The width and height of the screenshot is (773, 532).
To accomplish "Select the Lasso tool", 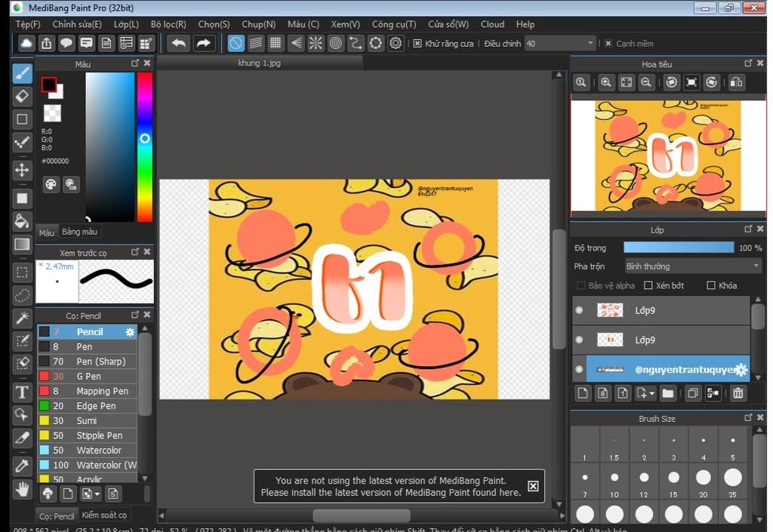I will coord(22,295).
